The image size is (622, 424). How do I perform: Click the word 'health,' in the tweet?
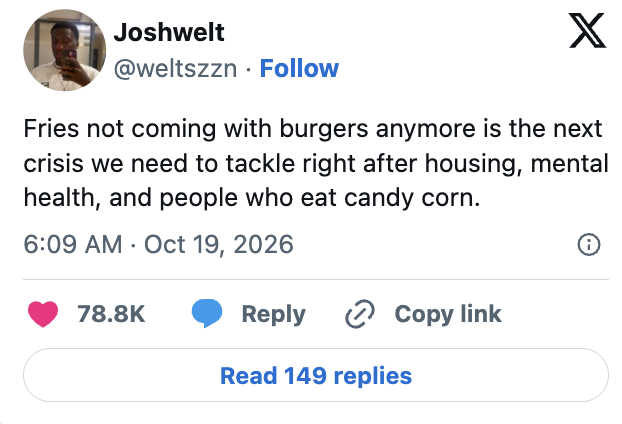(61, 198)
